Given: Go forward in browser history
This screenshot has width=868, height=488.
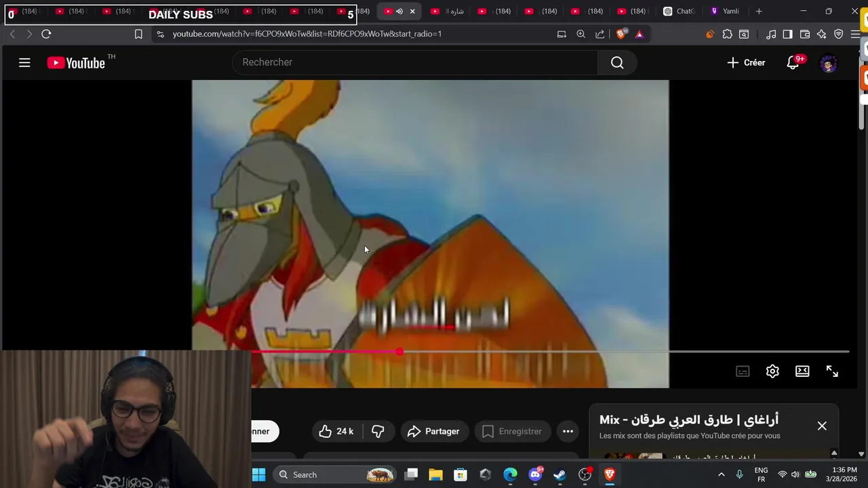Looking at the screenshot, I should [29, 34].
